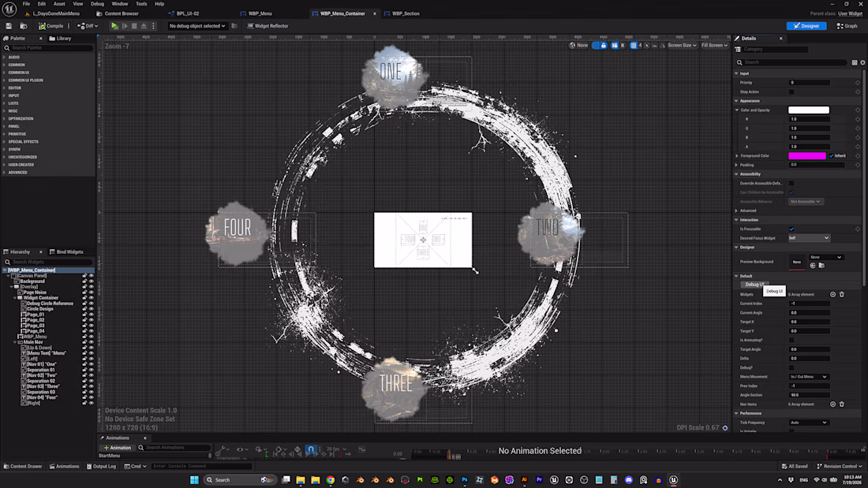Open the Menu Movement dropdown

[x=808, y=377]
